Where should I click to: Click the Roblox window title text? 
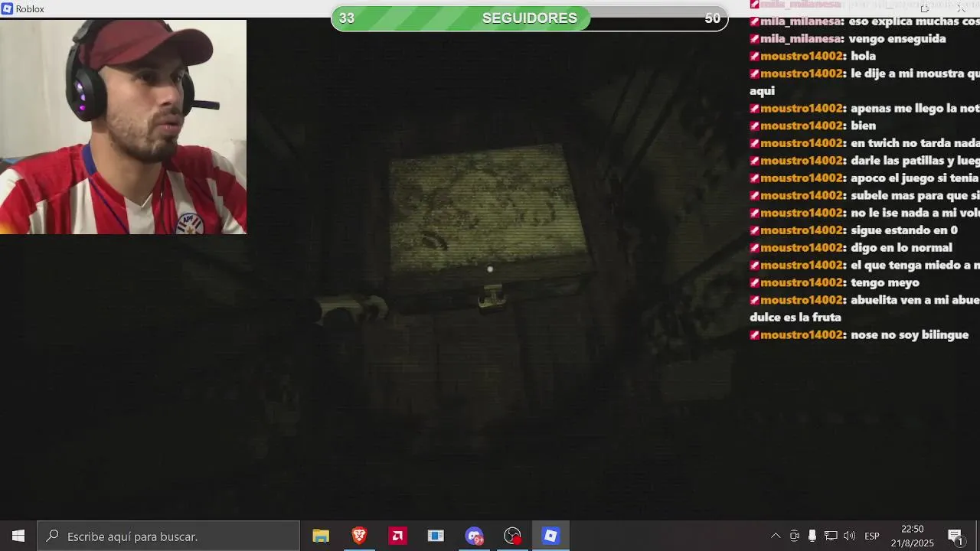[30, 8]
